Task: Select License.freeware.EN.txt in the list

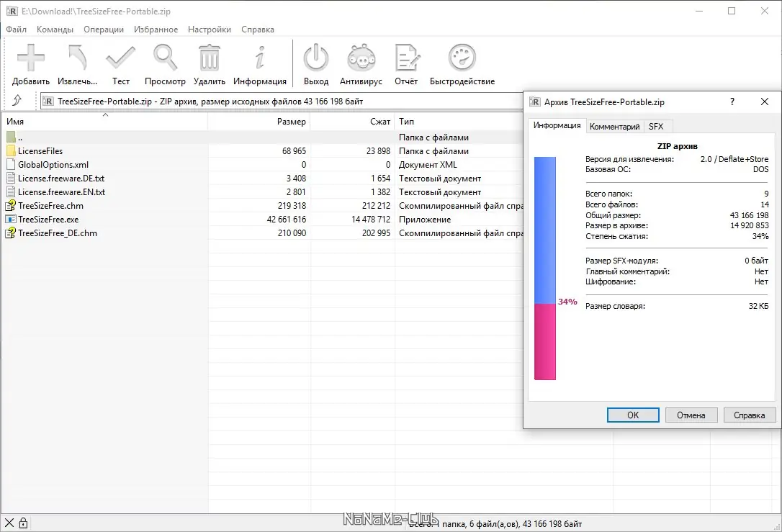Action: click(x=61, y=192)
